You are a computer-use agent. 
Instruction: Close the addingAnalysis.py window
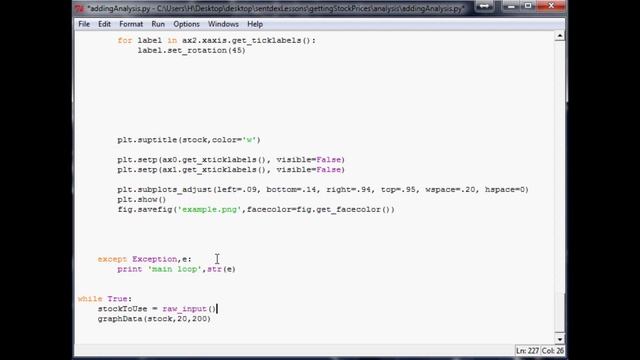pyautogui.click(x=551, y=6)
